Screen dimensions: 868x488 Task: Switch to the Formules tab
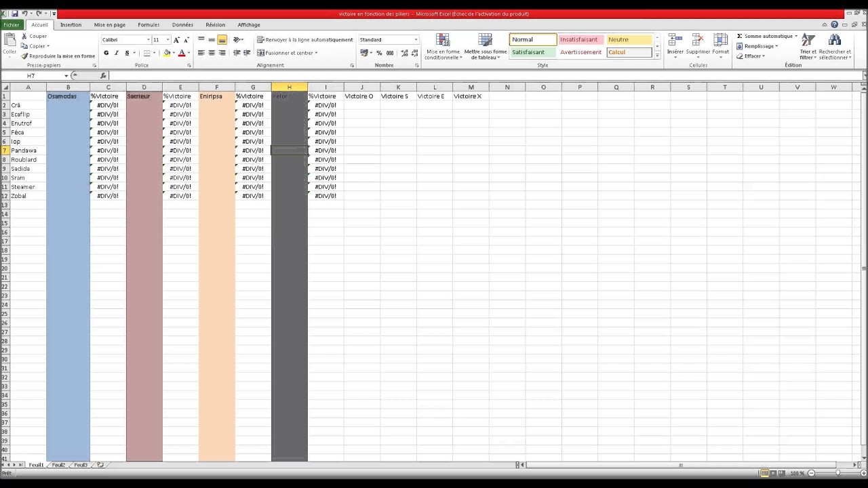click(x=149, y=25)
